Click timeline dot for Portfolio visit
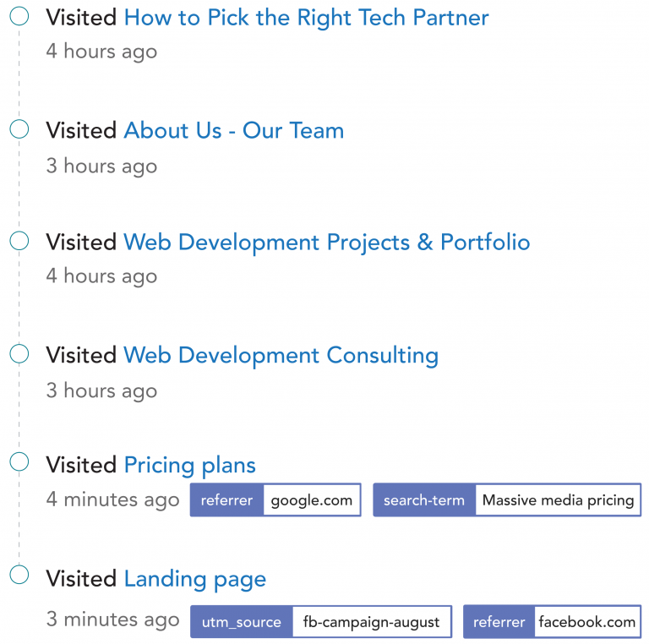This screenshot has height=644, width=649. point(19,242)
